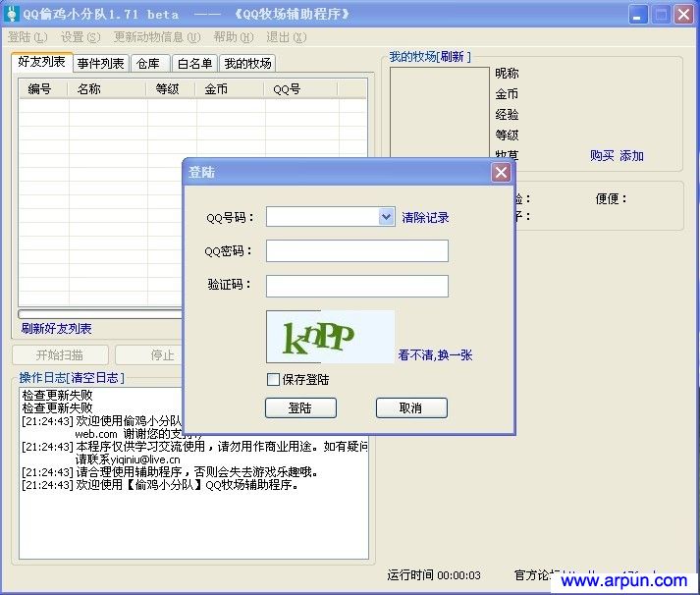Click the 清除记录 link
This screenshot has height=595, width=700.
tap(425, 217)
